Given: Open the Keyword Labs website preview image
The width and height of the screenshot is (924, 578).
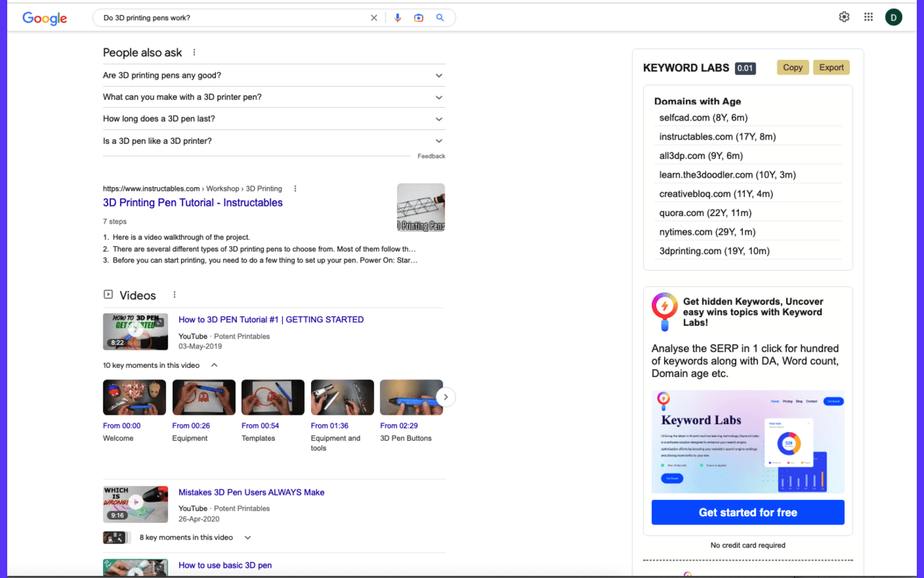Looking at the screenshot, I should (x=748, y=442).
